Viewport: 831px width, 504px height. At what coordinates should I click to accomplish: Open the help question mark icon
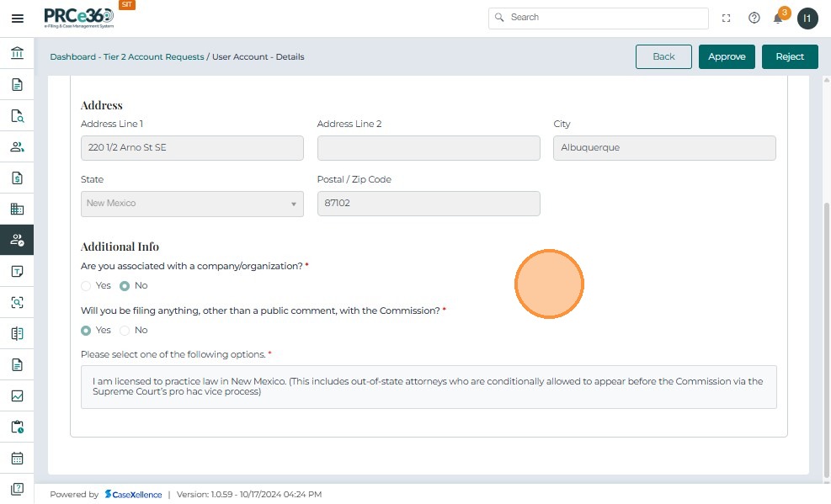pos(754,18)
